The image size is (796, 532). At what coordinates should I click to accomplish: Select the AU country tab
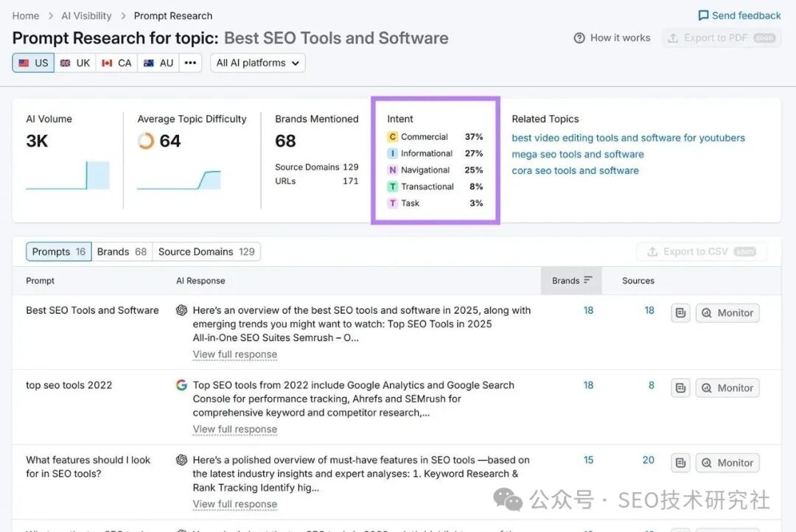coord(158,63)
